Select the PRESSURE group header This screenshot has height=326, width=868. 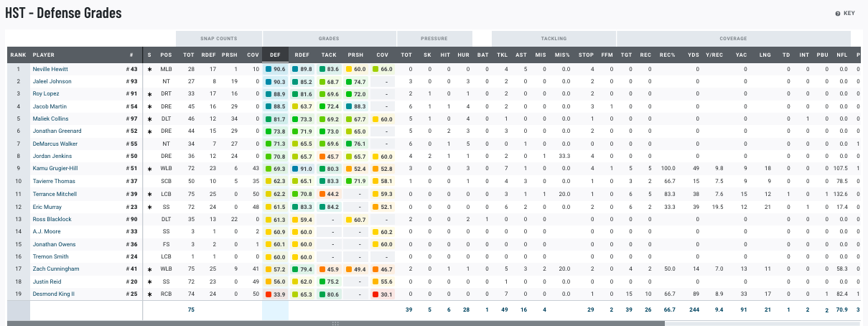coord(434,39)
